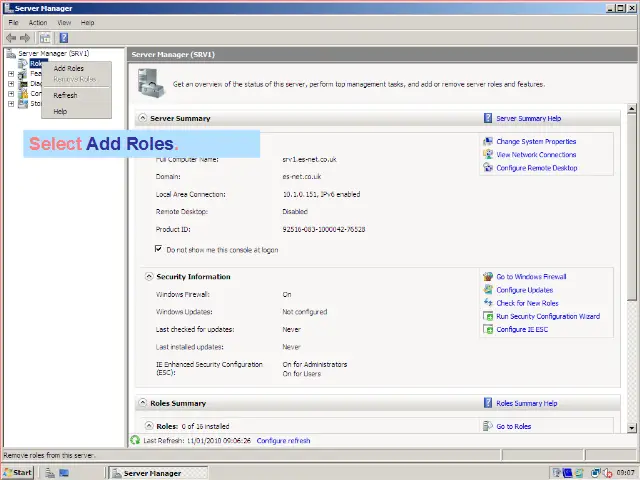The image size is (640, 480).
Task: Click the vertical scrollbar thumb in the details pane
Action: point(632,207)
